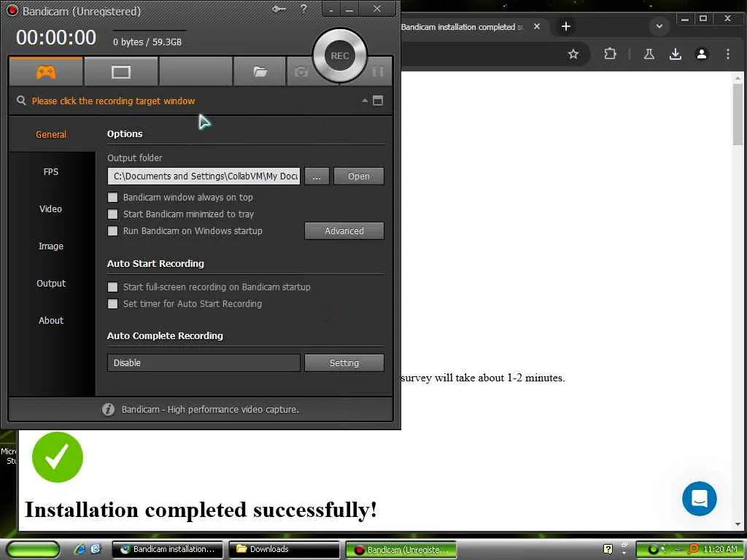Open Bandicam help question mark icon
The image size is (747, 560).
point(303,9)
